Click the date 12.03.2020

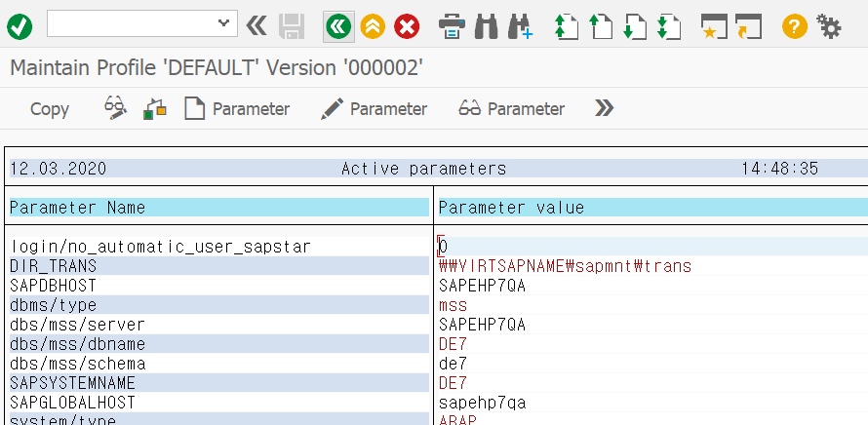(59, 169)
